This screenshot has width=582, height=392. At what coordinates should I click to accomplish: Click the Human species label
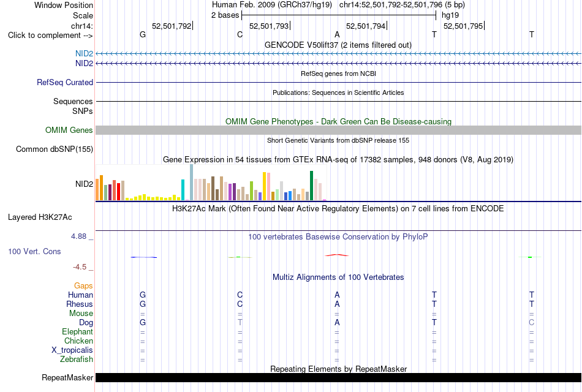coord(80,295)
